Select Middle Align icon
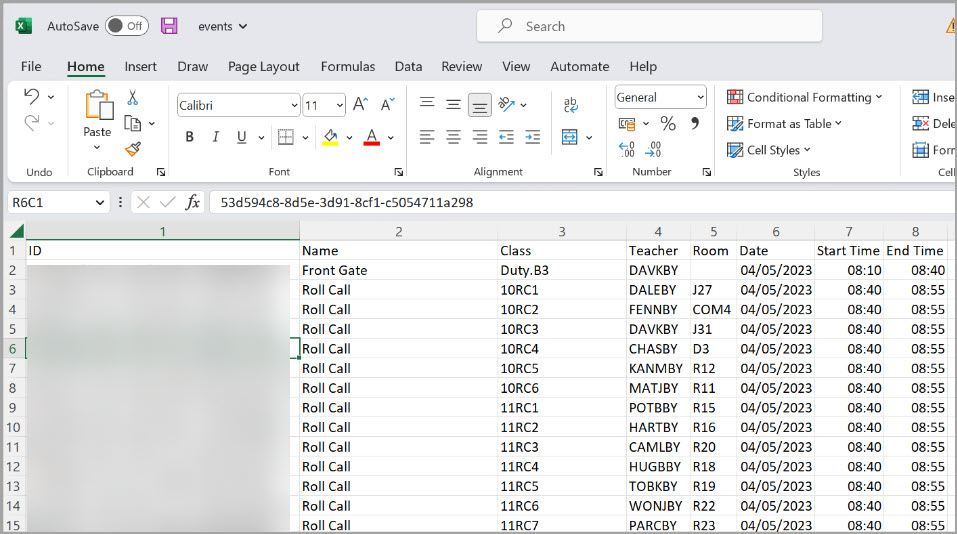 (453, 104)
